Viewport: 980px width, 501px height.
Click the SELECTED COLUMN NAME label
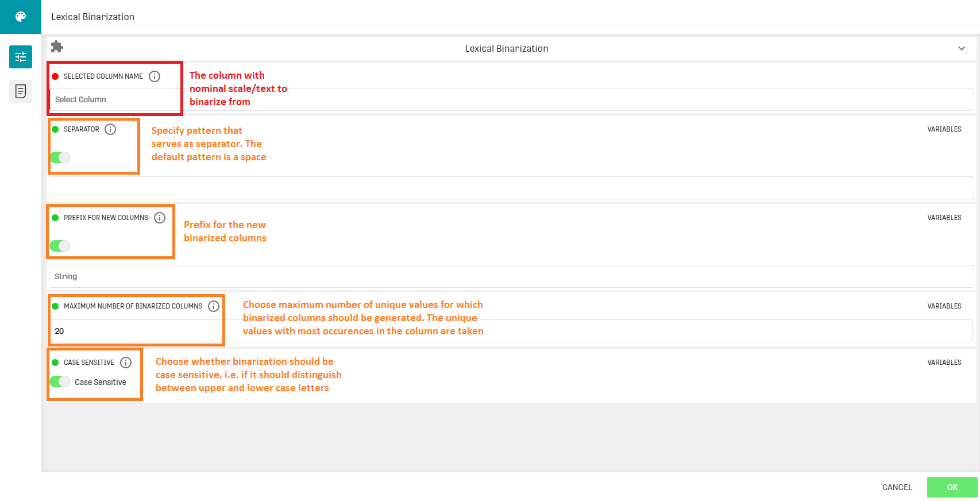click(x=103, y=76)
